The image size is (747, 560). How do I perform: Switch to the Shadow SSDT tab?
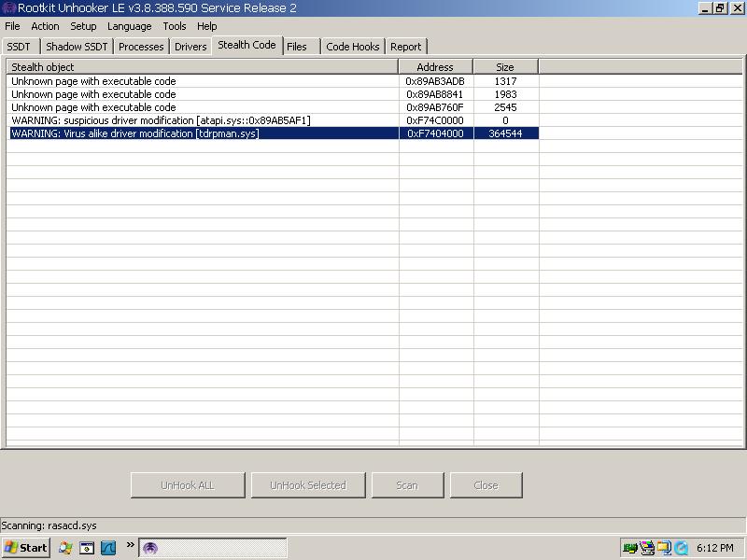coord(77,47)
